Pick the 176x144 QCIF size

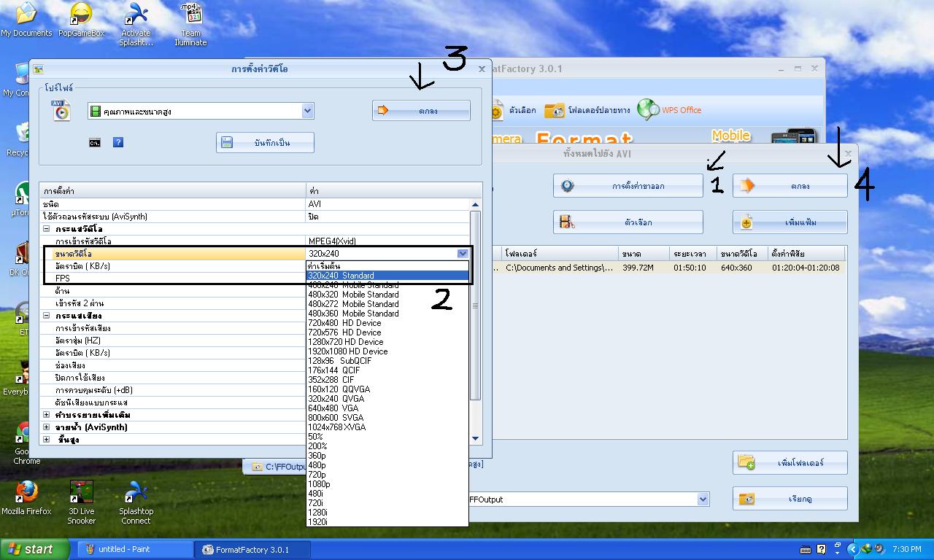[x=387, y=370]
